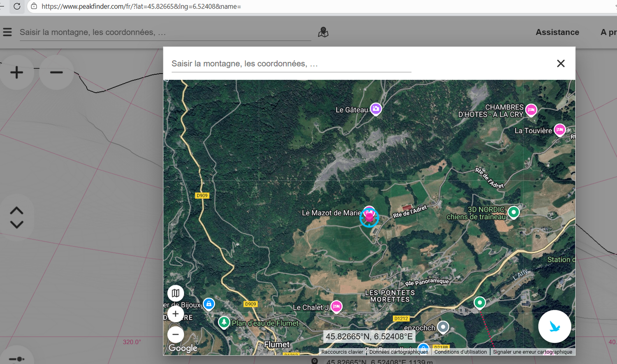Zoom in on the Google map
The height and width of the screenshot is (364, 617).
click(176, 314)
